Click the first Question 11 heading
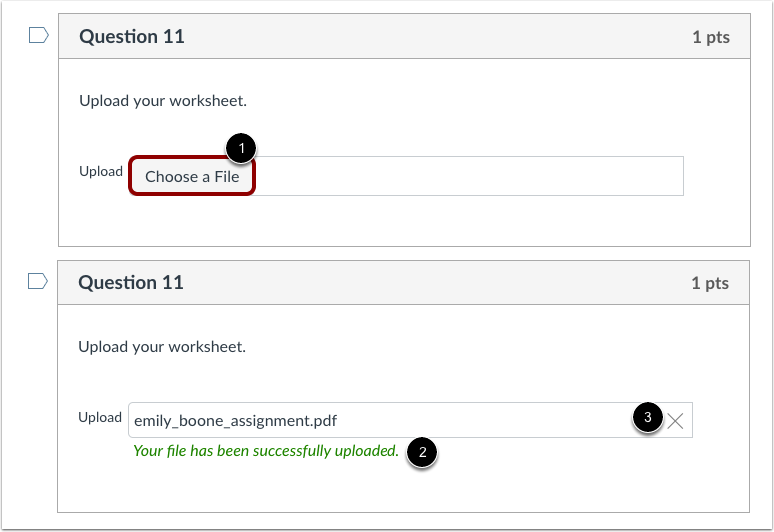This screenshot has width=774, height=532. click(132, 37)
